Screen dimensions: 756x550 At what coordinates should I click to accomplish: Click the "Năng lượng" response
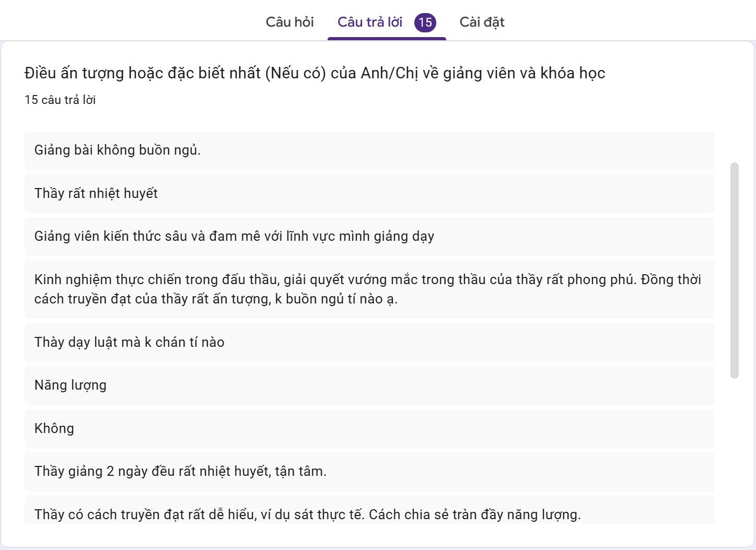[71, 385]
